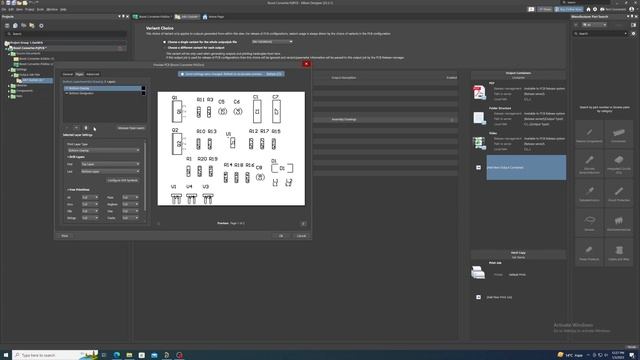Select Passive Components category tile
Image resolution: width=640 pixels, height=360 pixels.
589,134
